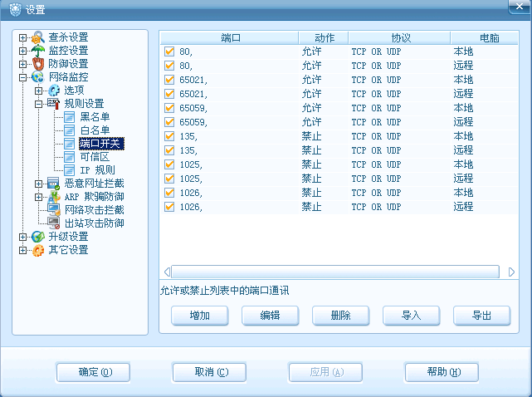Click the 增加 button
Viewport: 532px width, 397px height.
pos(199,316)
